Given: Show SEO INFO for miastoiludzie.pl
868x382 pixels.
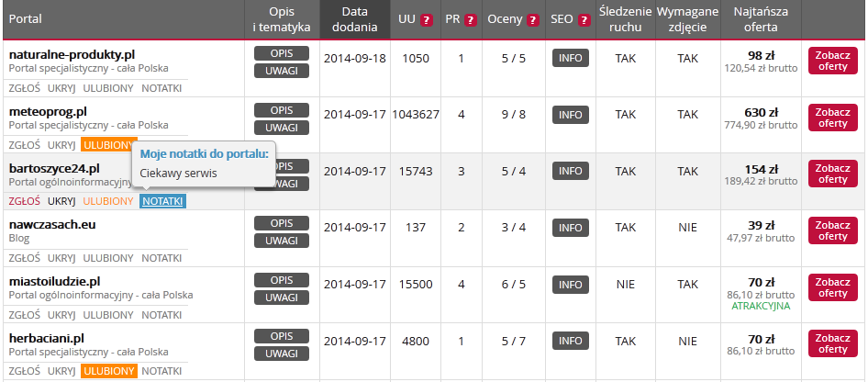Looking at the screenshot, I should 570,285.
